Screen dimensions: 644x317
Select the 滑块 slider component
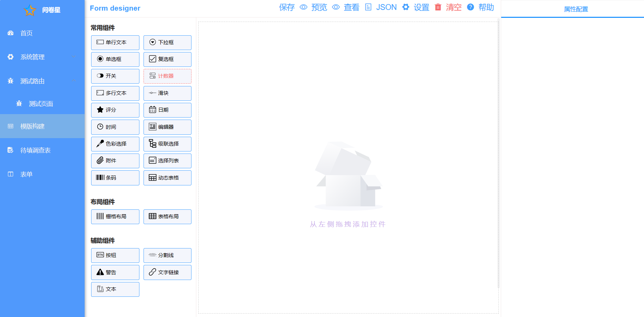[x=167, y=93]
